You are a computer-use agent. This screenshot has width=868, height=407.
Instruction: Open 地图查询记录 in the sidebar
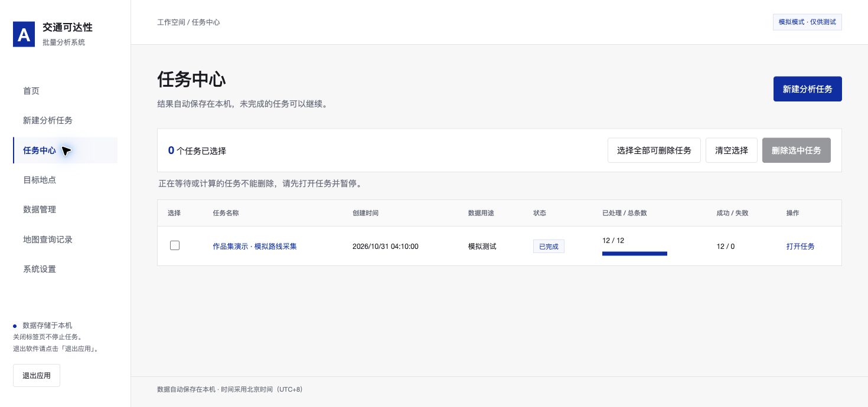pyautogui.click(x=65, y=239)
